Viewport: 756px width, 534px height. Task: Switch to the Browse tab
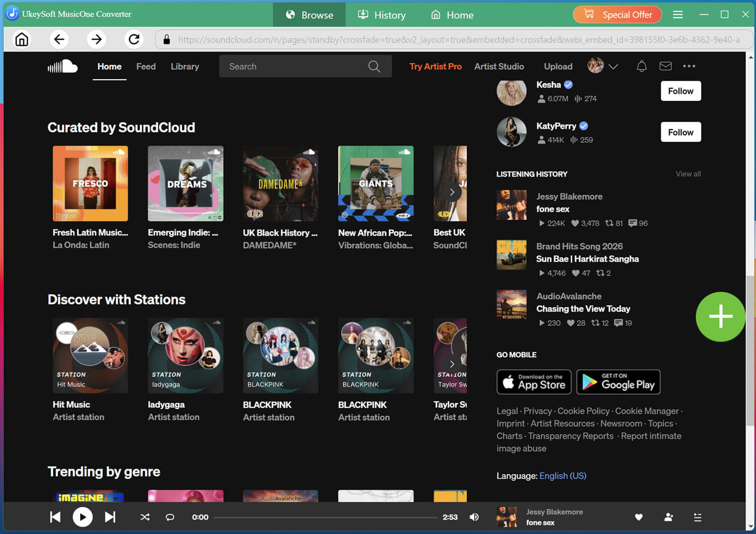(309, 15)
